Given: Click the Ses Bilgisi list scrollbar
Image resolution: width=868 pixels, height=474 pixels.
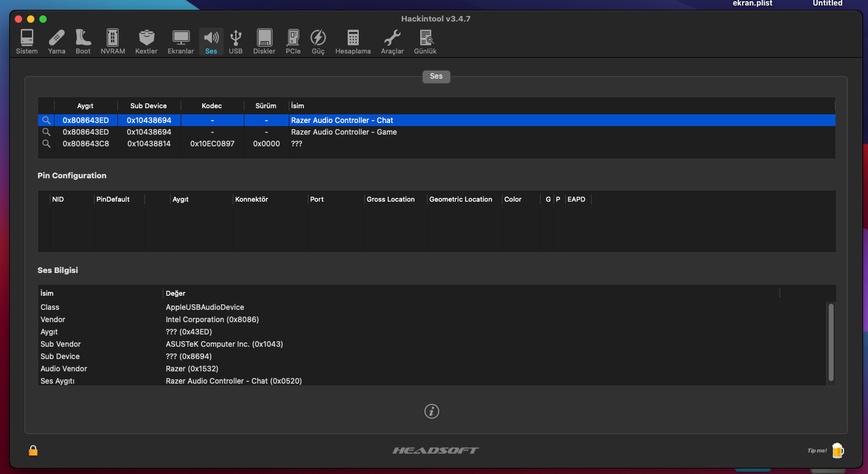Looking at the screenshot, I should pos(831,342).
